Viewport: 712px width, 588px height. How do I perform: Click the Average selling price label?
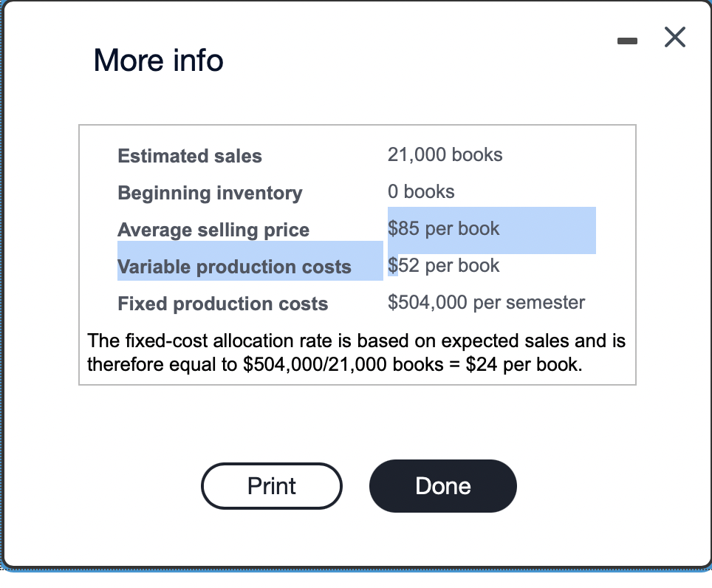[213, 230]
